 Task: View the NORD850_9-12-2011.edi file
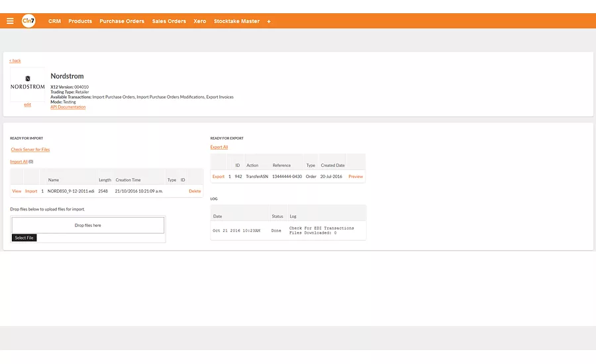[17, 191]
